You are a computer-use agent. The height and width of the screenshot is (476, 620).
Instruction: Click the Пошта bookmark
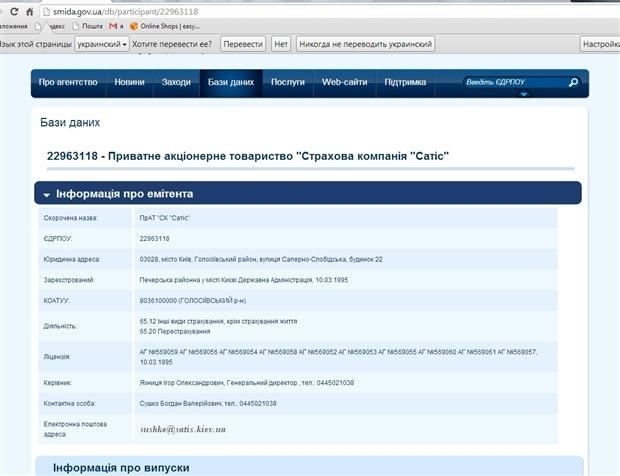coord(86,25)
